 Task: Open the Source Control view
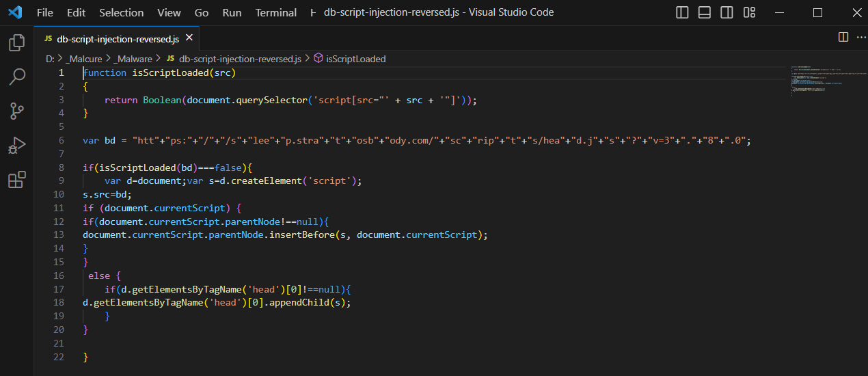coord(16,111)
